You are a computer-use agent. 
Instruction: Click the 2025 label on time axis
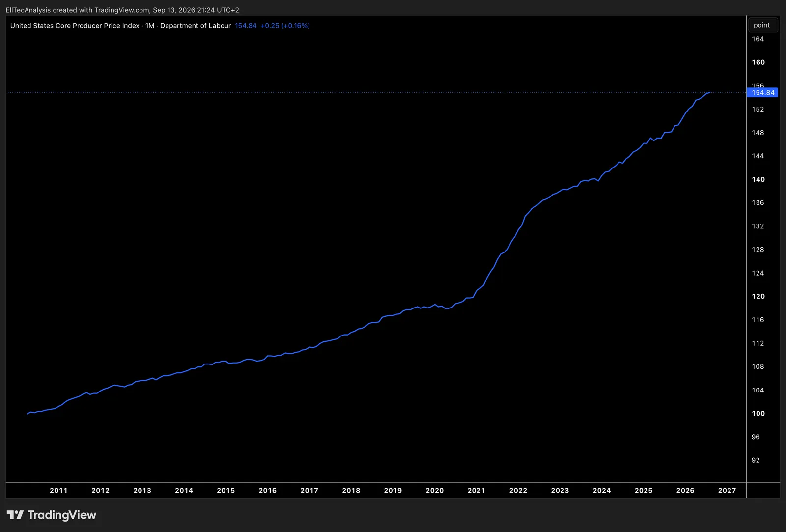pyautogui.click(x=643, y=490)
